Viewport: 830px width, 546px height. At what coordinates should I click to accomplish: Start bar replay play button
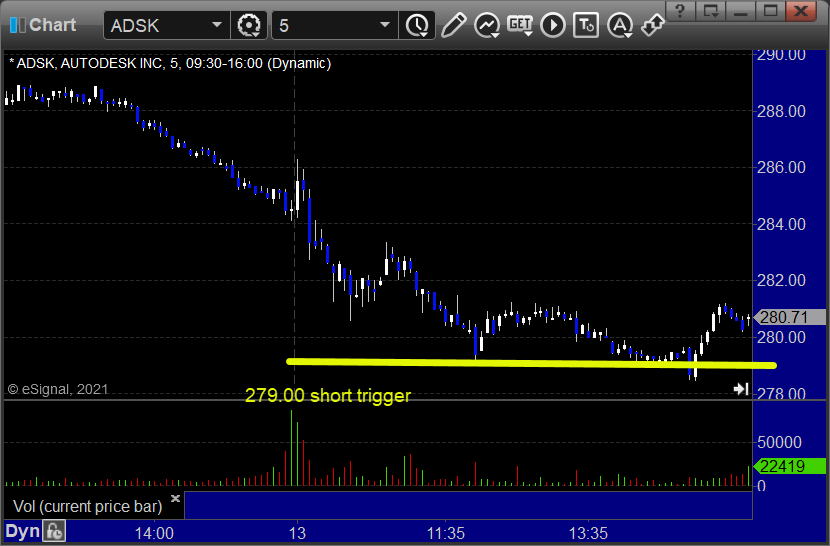tap(553, 25)
